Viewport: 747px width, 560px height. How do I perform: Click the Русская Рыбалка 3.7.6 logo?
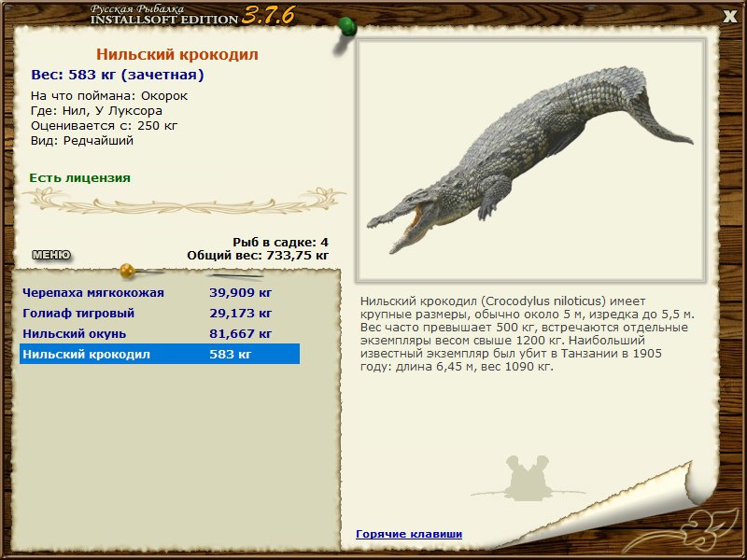[192, 16]
